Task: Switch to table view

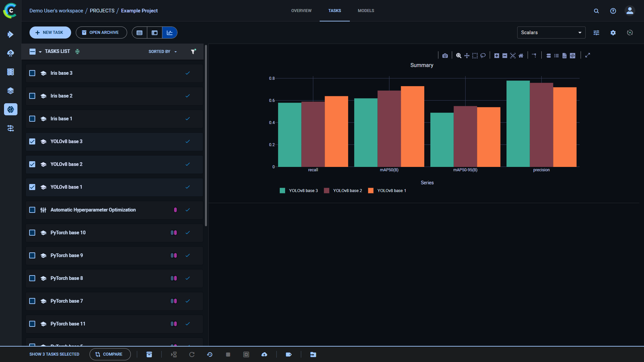Action: (140, 33)
